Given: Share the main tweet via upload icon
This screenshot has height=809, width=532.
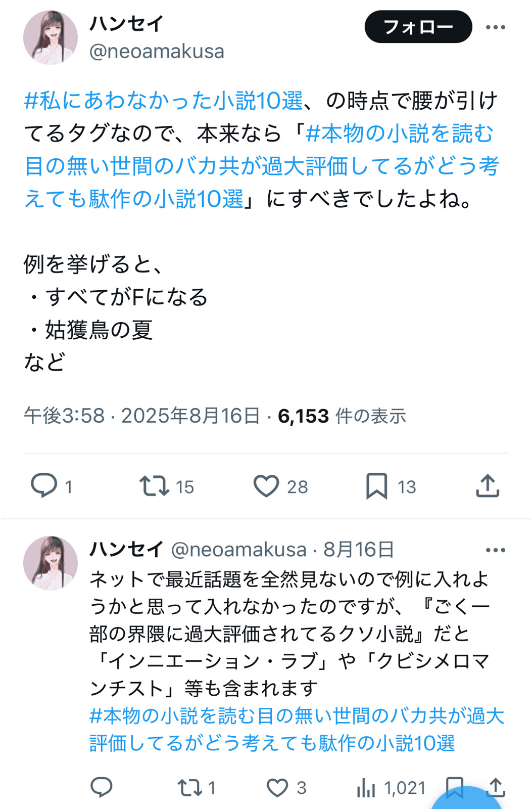Looking at the screenshot, I should [488, 486].
